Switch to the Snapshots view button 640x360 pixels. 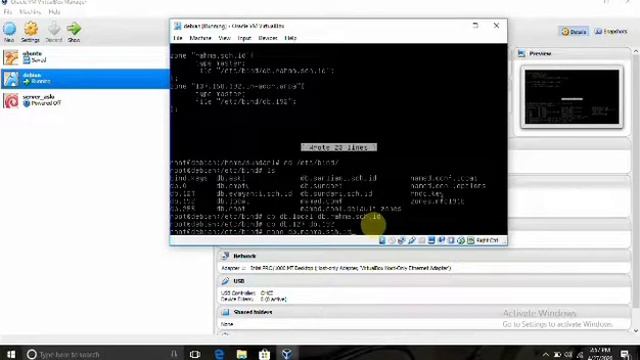pos(611,31)
